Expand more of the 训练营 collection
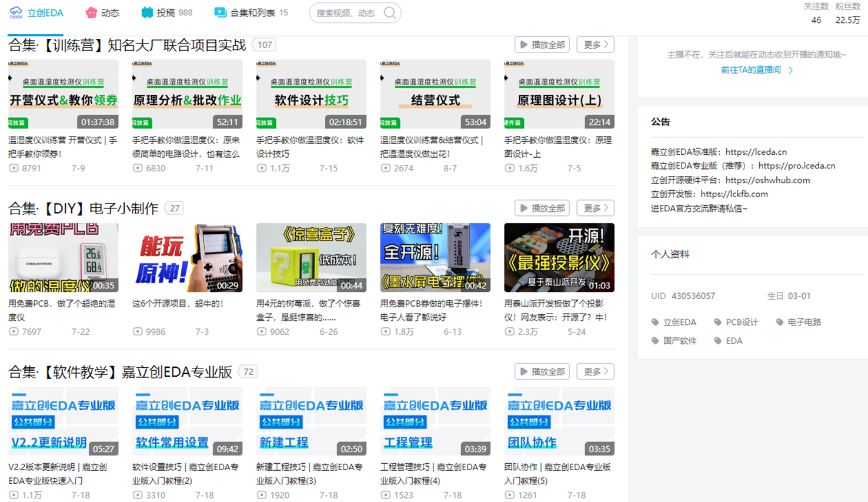Screen dimensions: 868x502 pos(596,45)
